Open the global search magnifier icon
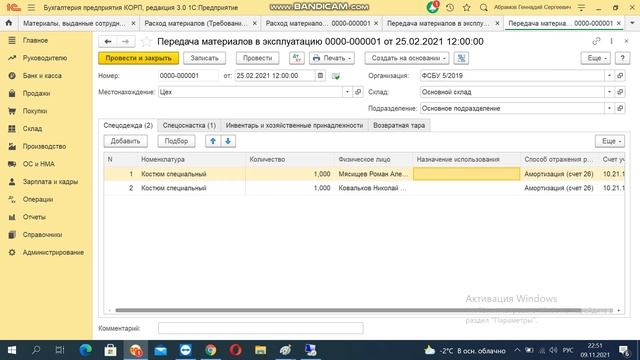The height and width of the screenshot is (360, 640). click(x=484, y=7)
